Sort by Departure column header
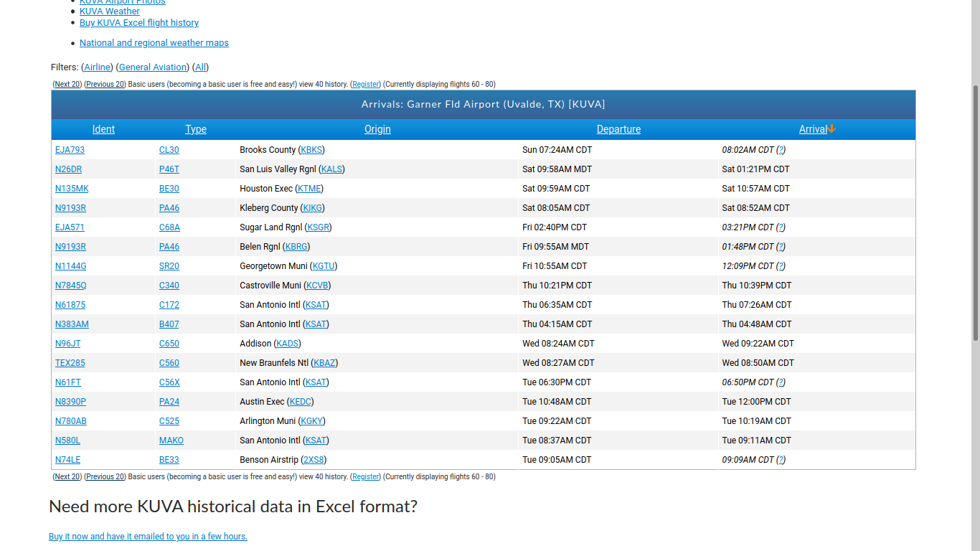Viewport: 980px width, 551px height. click(x=618, y=129)
